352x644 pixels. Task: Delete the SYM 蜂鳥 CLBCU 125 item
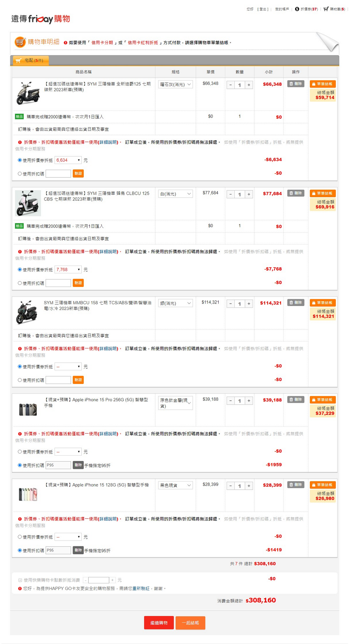[295, 193]
